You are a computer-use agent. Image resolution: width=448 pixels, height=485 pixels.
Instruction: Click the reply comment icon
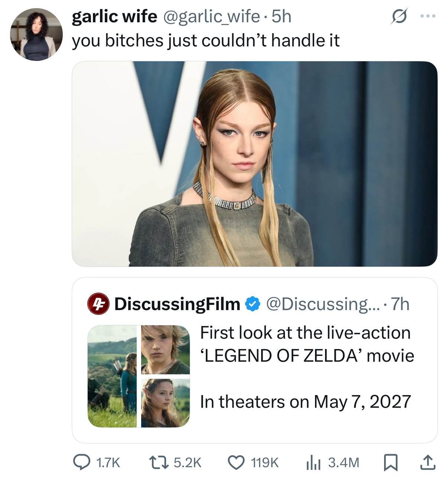[81, 462]
